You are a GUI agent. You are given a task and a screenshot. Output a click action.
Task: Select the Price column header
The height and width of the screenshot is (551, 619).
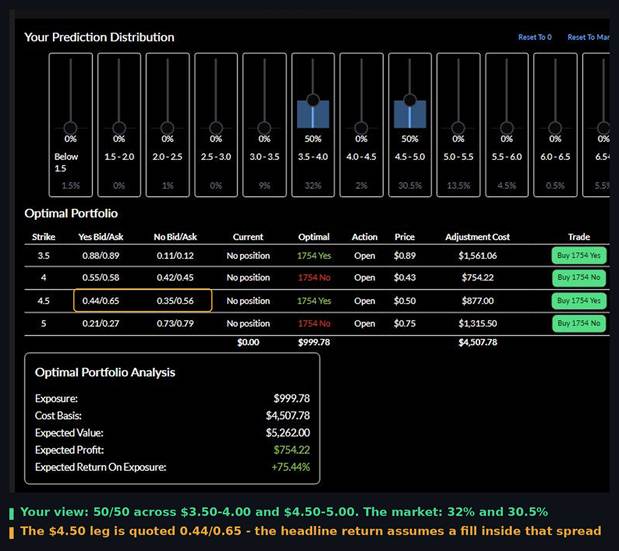pos(405,237)
